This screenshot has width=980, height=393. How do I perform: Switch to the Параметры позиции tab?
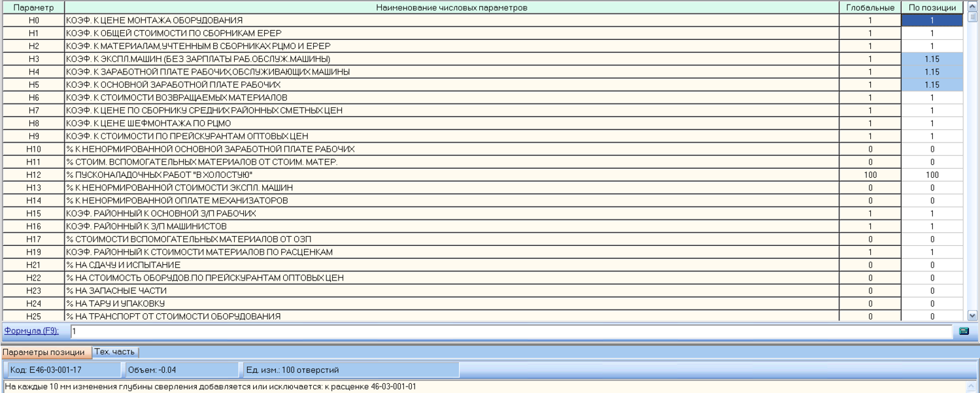pyautogui.click(x=46, y=352)
